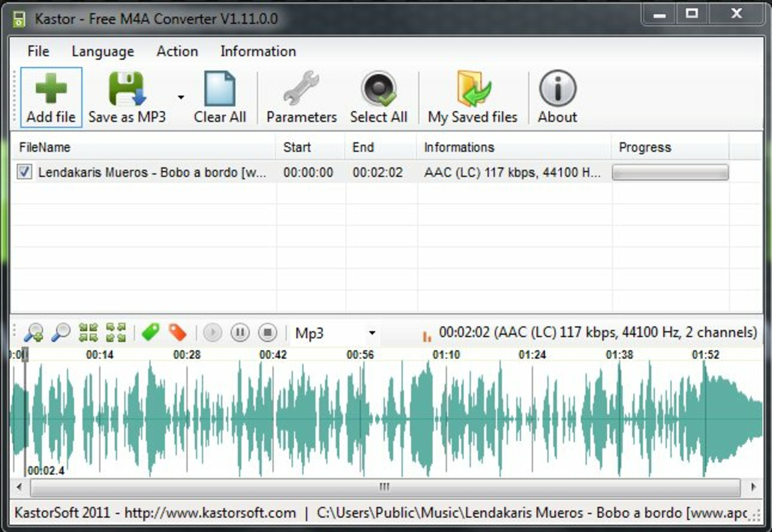Click the Clear All page icon
The height and width of the screenshot is (532, 772).
[219, 88]
